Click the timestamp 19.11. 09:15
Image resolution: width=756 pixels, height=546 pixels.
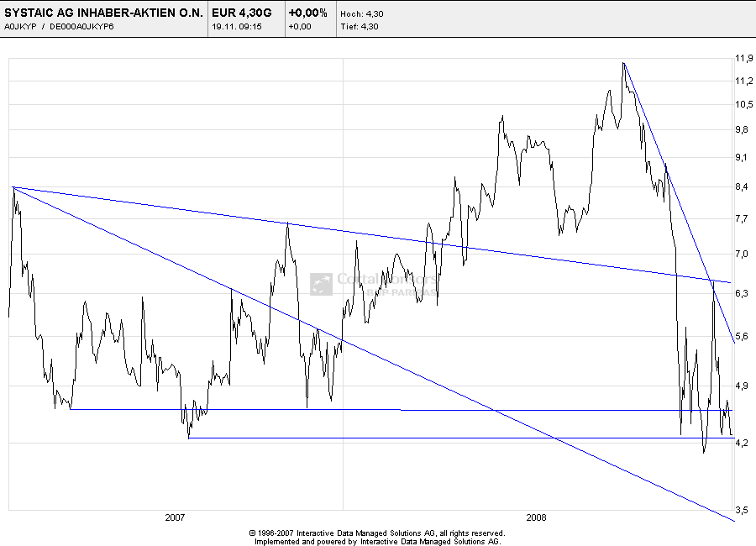click(x=237, y=27)
